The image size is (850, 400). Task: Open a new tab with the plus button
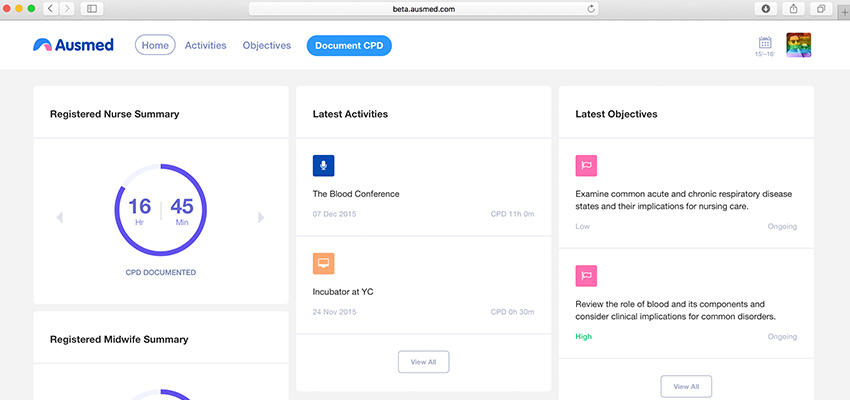pyautogui.click(x=845, y=10)
